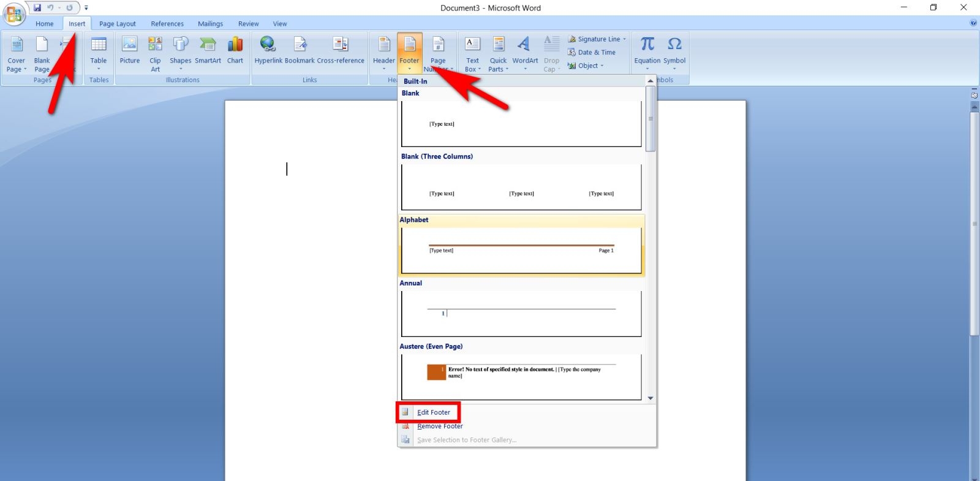This screenshot has width=980, height=481.
Task: Click the footer gallery scroll up arrow
Action: pos(650,81)
